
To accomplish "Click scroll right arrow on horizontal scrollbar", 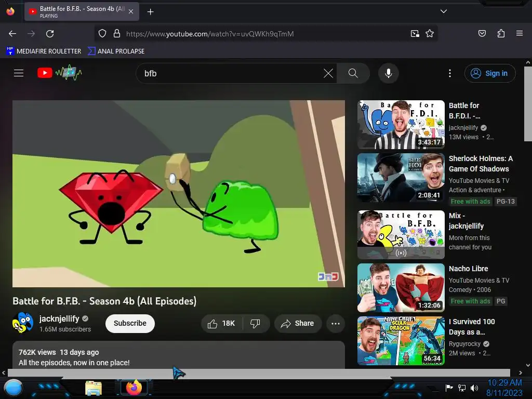I will 520,373.
